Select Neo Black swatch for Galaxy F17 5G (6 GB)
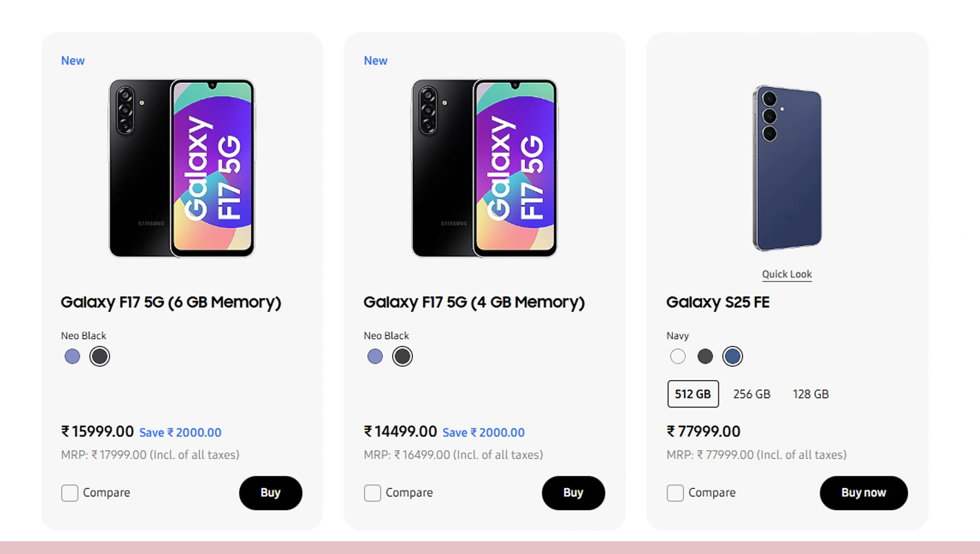This screenshot has height=554, width=980. [99, 356]
